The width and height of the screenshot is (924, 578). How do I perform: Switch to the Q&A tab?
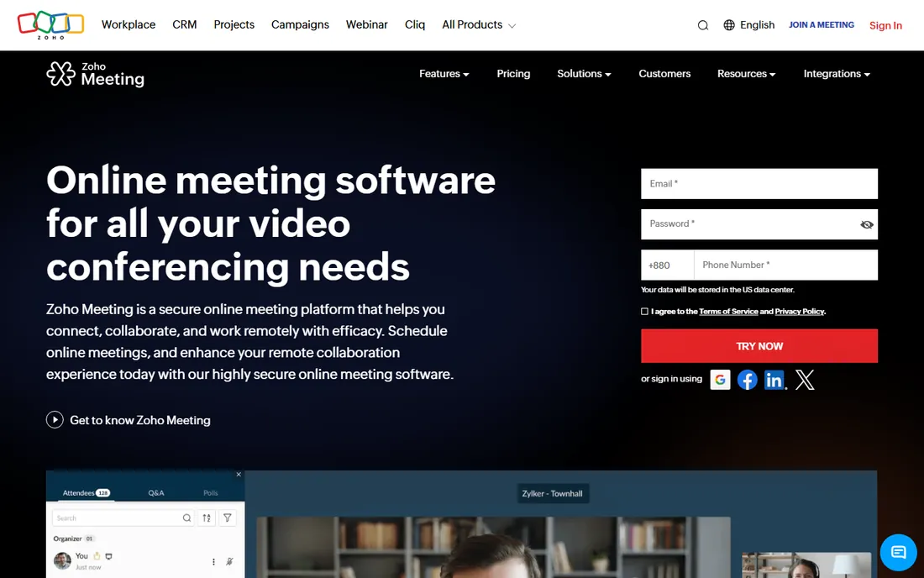(x=156, y=493)
